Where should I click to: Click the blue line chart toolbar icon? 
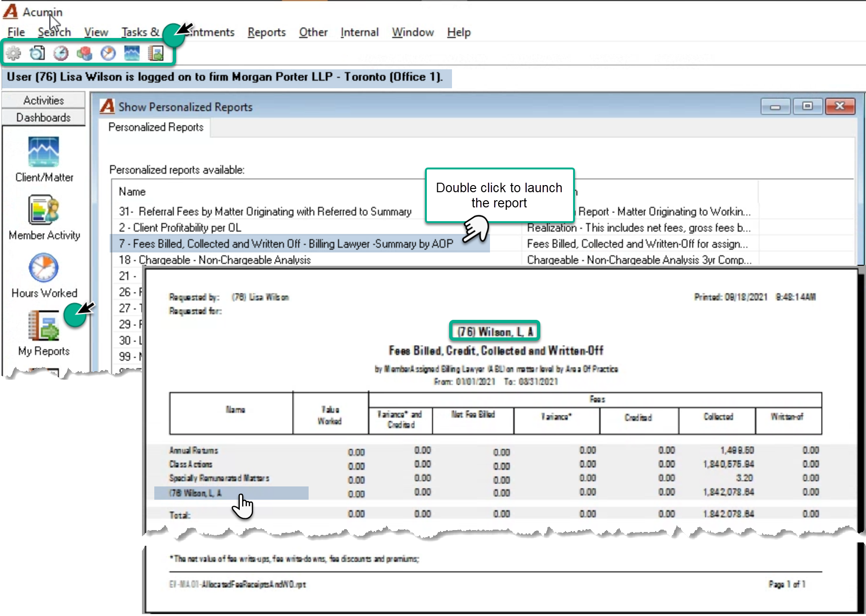click(132, 53)
